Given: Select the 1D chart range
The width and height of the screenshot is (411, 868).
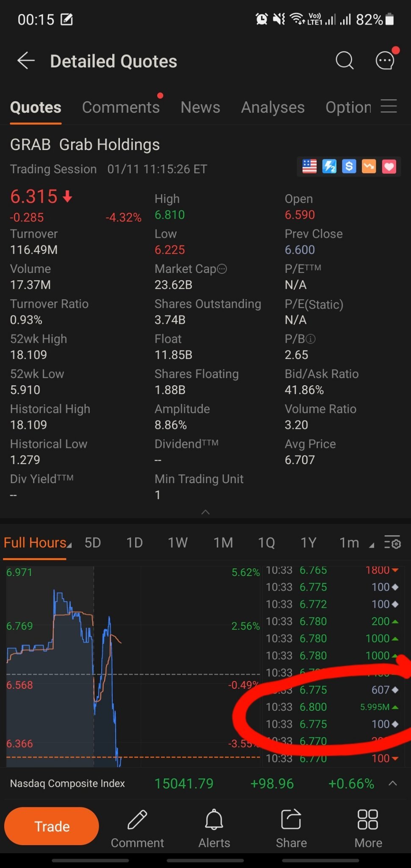Looking at the screenshot, I should click(135, 543).
